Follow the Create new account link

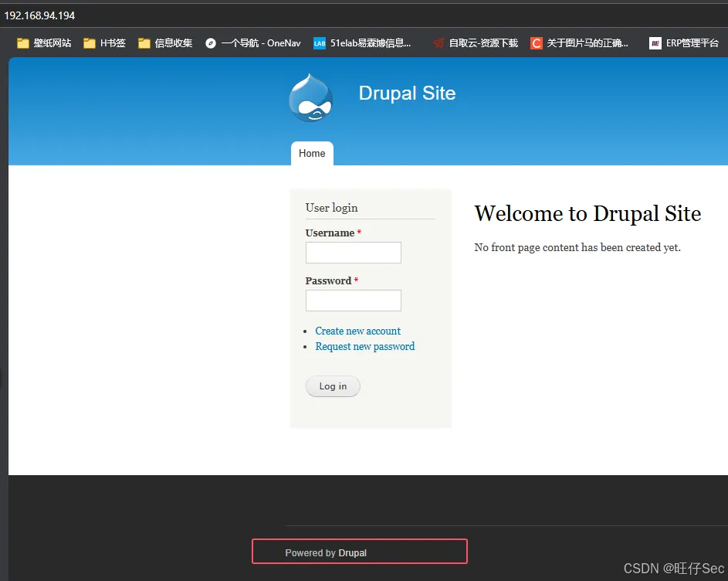tap(358, 331)
